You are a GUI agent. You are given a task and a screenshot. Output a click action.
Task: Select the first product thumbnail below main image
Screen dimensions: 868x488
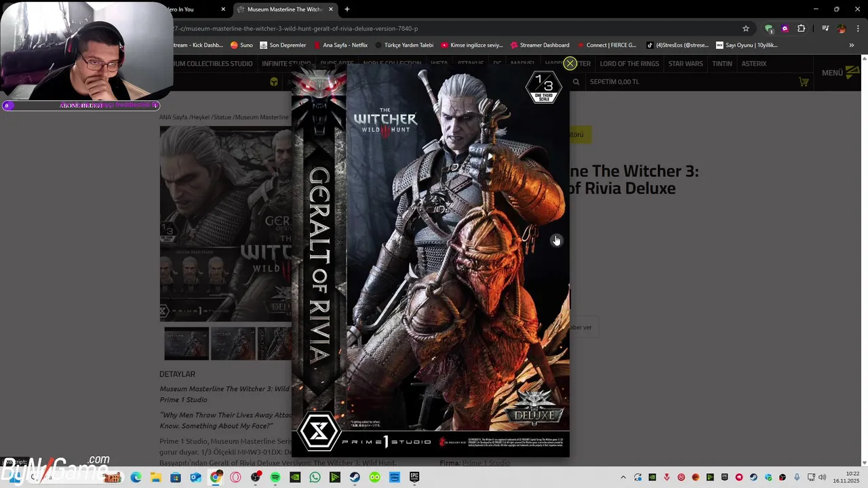pyautogui.click(x=186, y=343)
